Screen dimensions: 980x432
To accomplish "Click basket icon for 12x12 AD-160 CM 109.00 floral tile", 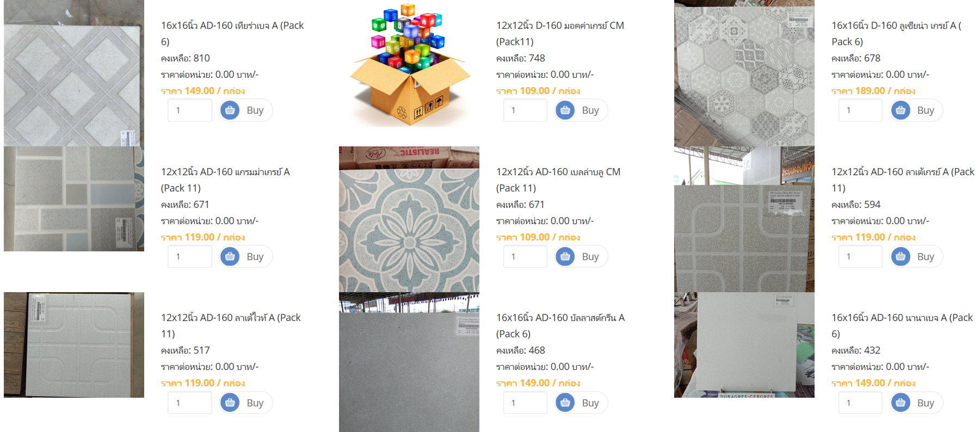I will point(565,256).
